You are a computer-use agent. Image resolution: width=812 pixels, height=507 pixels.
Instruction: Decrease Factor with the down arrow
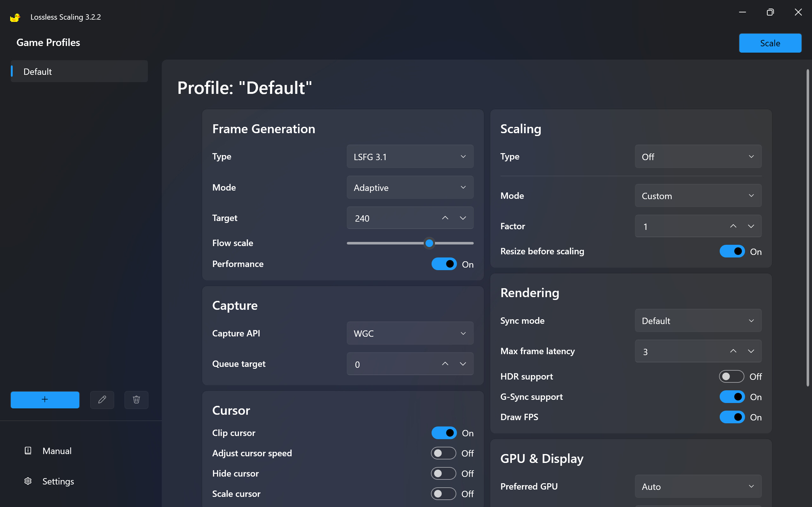click(x=751, y=226)
